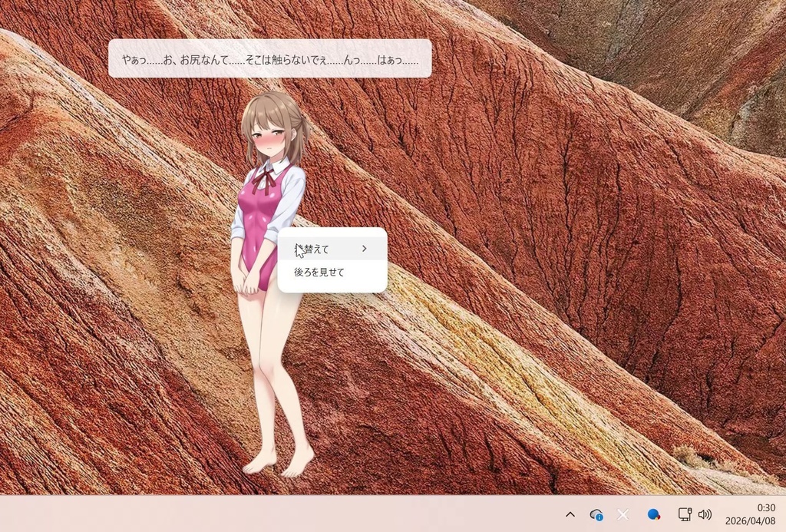786x532 pixels.
Task: Open network settings from the taskbar icon
Action: (685, 514)
